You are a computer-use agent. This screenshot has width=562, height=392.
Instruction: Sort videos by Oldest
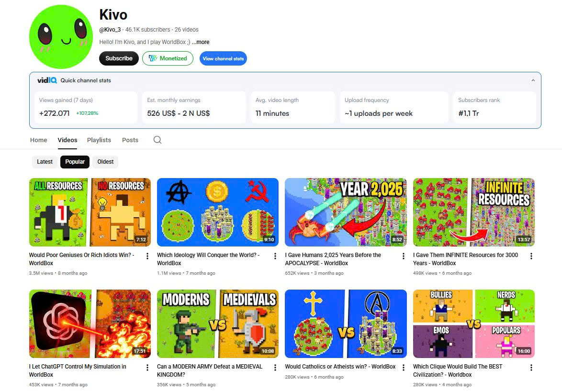click(105, 162)
